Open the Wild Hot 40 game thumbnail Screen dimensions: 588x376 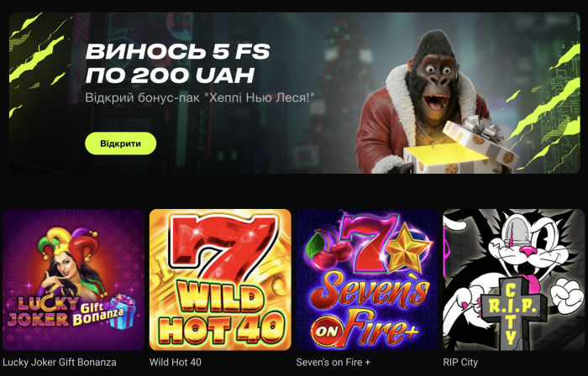(x=220, y=279)
